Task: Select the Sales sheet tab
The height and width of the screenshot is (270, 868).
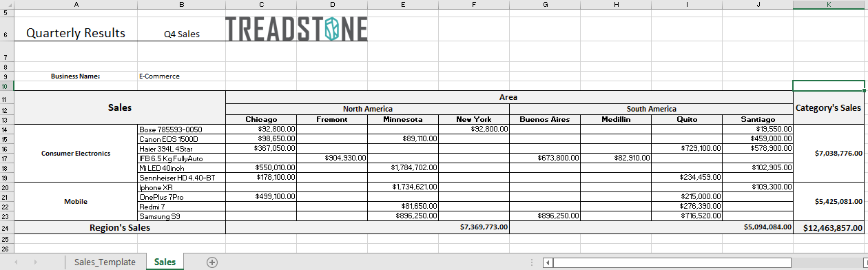Action: click(x=165, y=262)
